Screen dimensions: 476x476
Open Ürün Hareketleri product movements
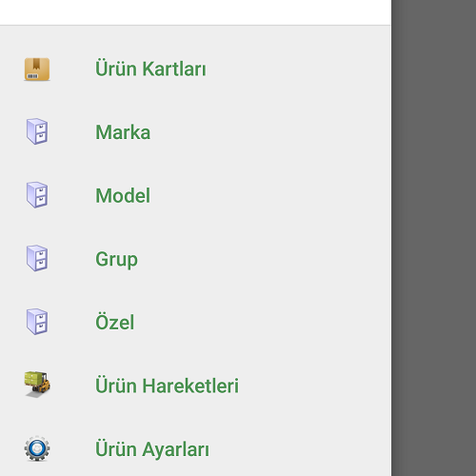[x=195, y=386]
